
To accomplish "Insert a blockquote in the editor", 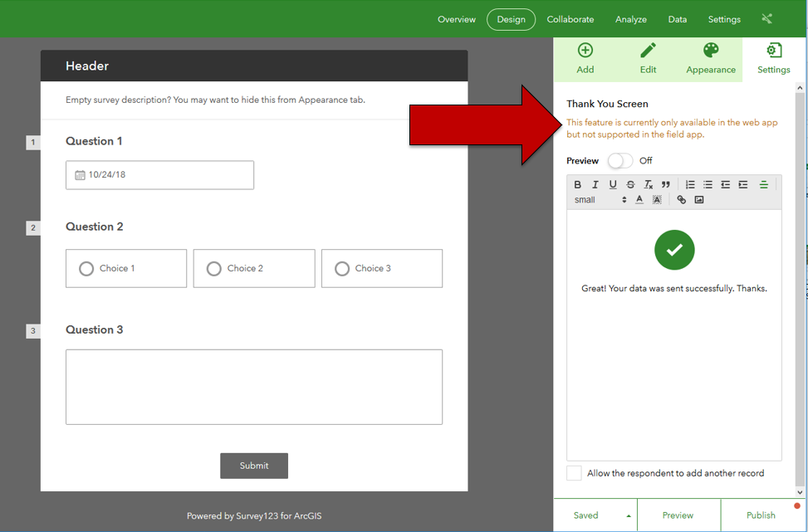I will coord(666,184).
